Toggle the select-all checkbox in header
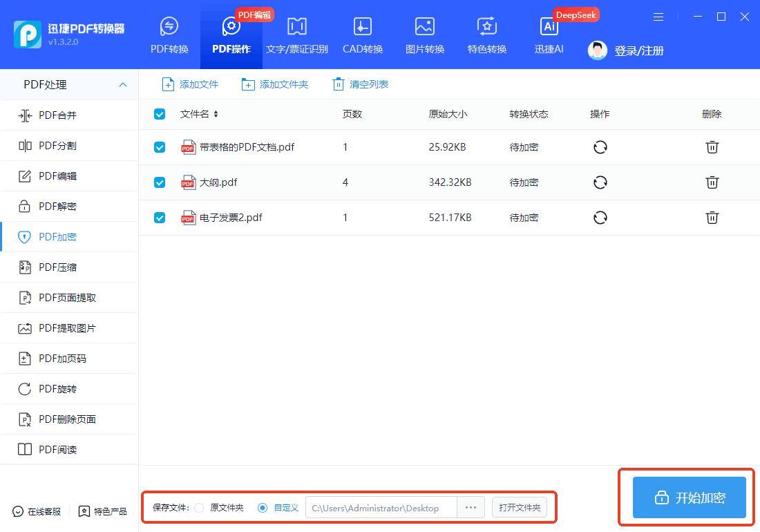This screenshot has height=532, width=760. [160, 114]
